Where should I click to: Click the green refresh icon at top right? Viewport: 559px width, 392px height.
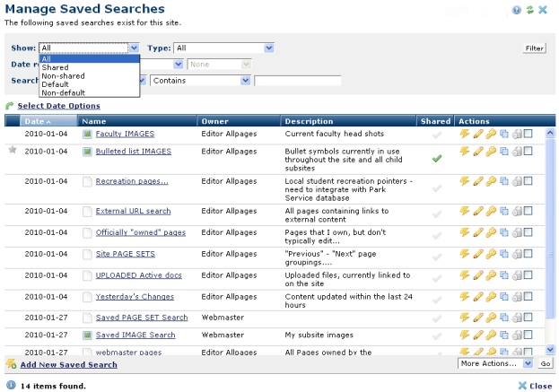(x=529, y=10)
